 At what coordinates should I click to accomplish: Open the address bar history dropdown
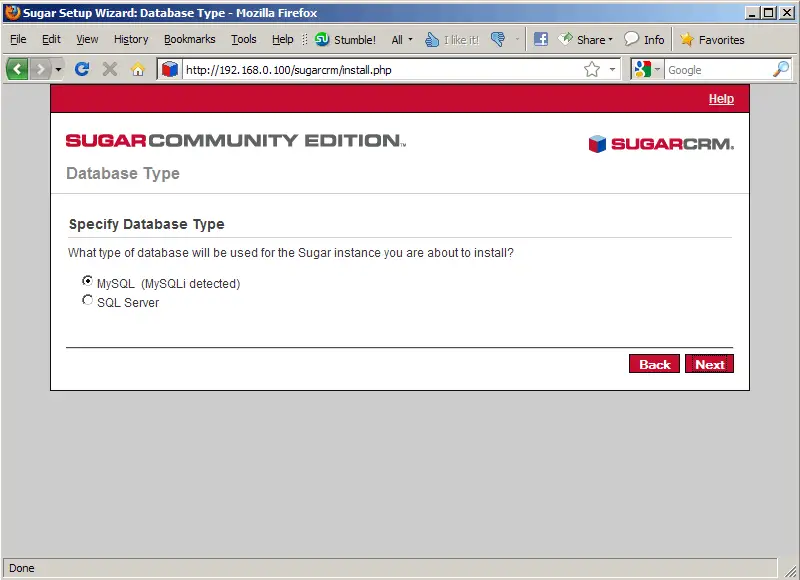point(612,69)
